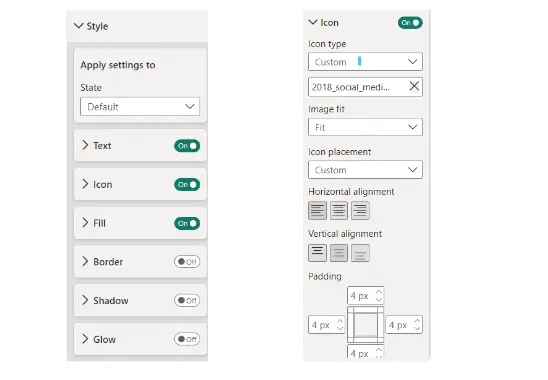548x380 pixels.
Task: Increase the top padding with up arrow
Action: pyautogui.click(x=379, y=292)
